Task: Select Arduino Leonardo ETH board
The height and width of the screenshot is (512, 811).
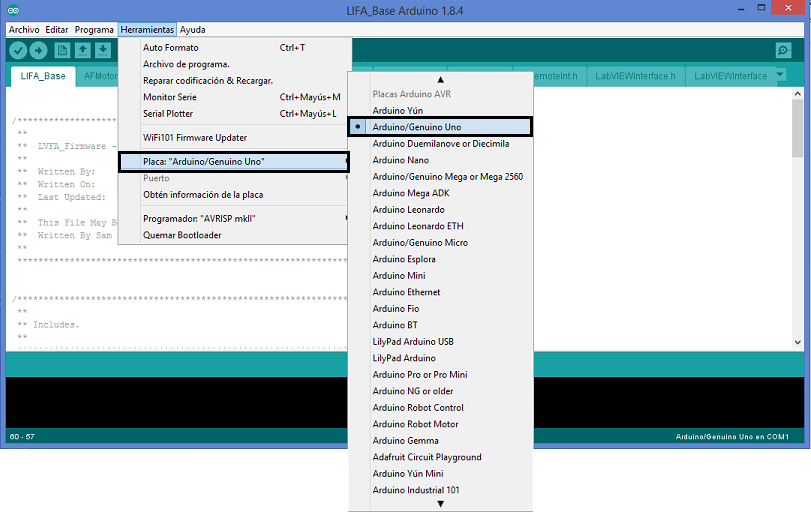Action: [x=441, y=227]
